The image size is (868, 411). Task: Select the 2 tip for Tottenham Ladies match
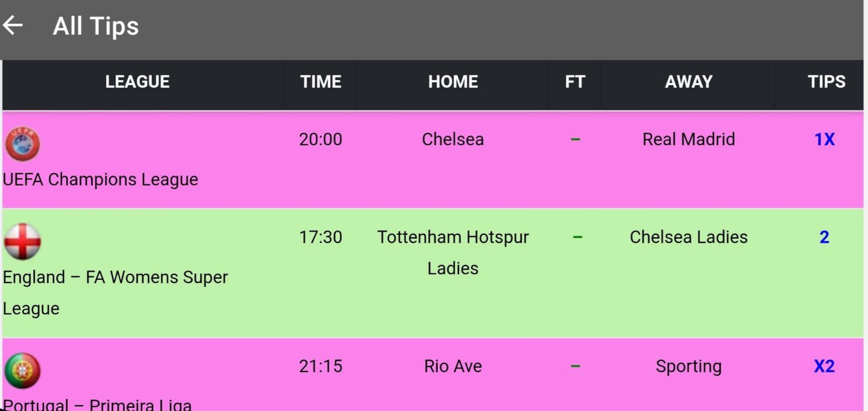coord(824,237)
